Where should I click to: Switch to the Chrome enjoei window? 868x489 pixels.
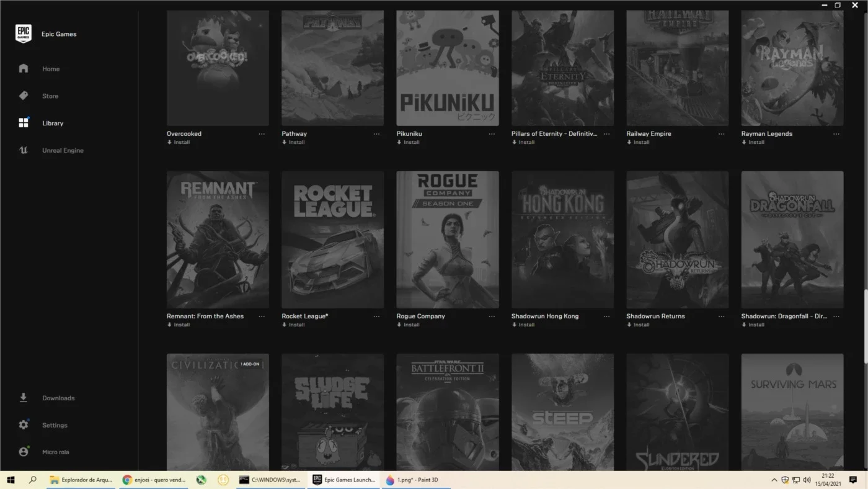[154, 480]
